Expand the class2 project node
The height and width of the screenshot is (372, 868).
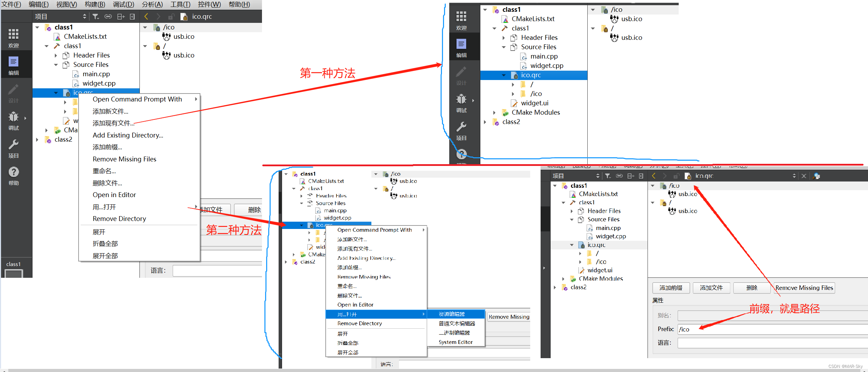(x=37, y=140)
